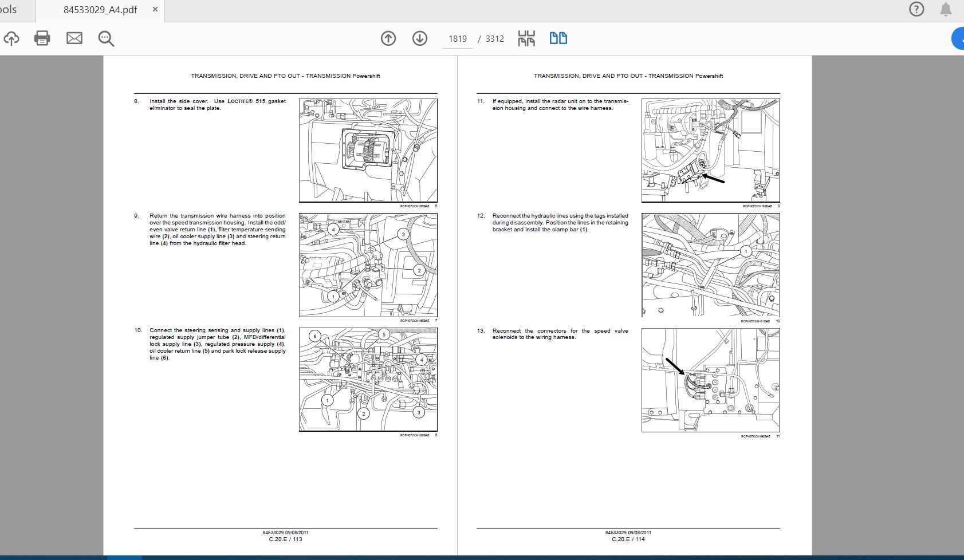The image size is (964, 560).
Task: Print the document using the printer icon
Action: (42, 38)
